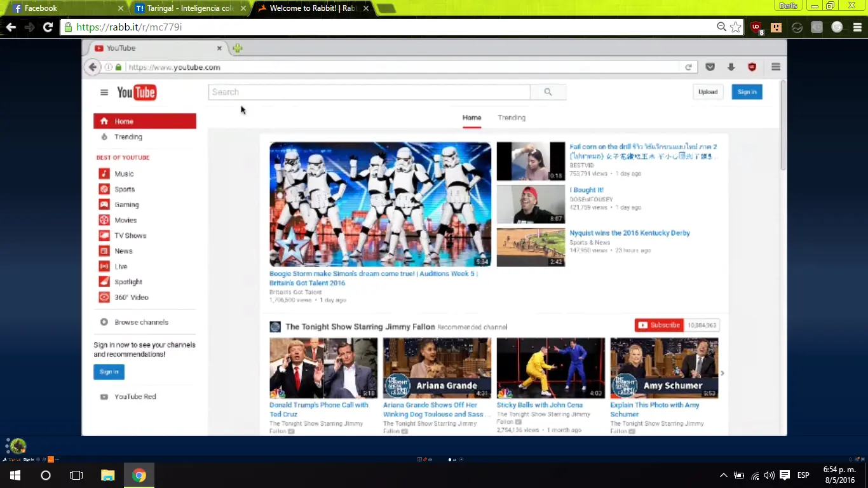
Task: Click the Trending flame item in sidebar
Action: (128, 137)
